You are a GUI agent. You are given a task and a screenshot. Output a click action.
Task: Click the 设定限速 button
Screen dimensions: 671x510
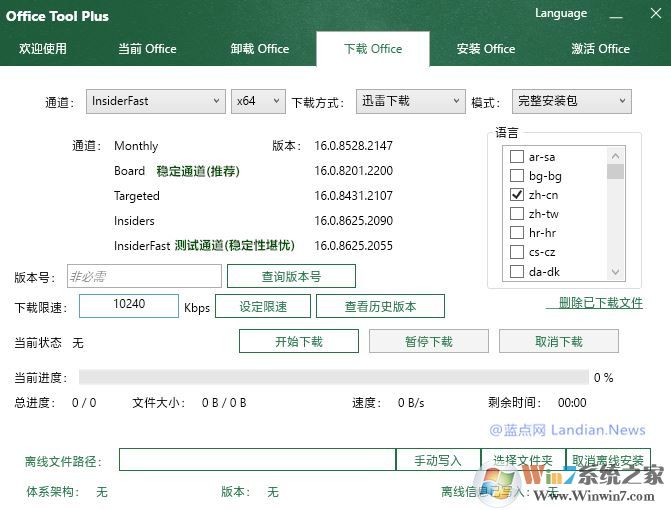(x=263, y=306)
